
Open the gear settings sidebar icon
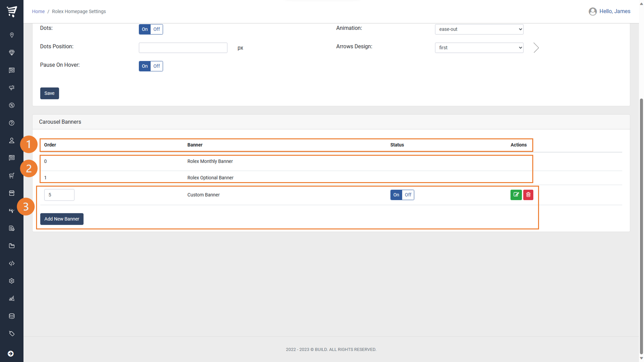pyautogui.click(x=12, y=281)
